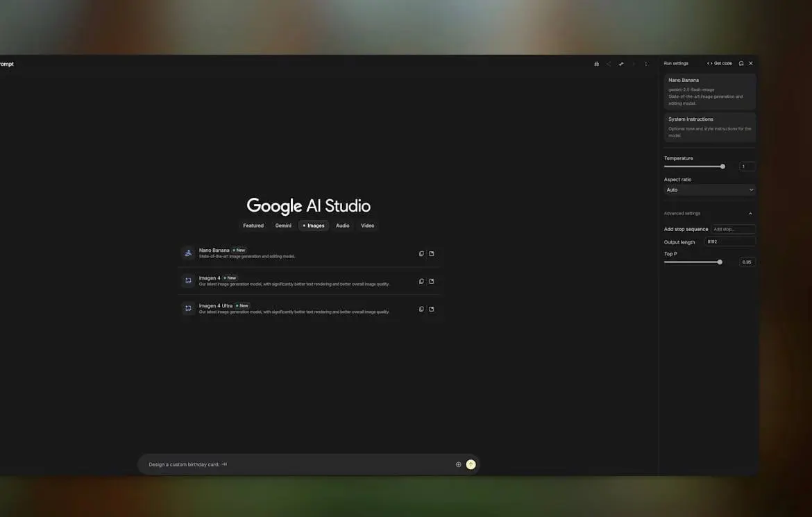Click the Run settings heading
Viewport: 812px width, 517px height.
click(x=676, y=63)
